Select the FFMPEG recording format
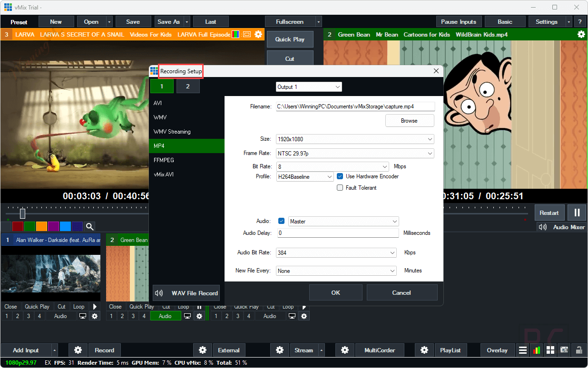588x368 pixels. (x=186, y=160)
